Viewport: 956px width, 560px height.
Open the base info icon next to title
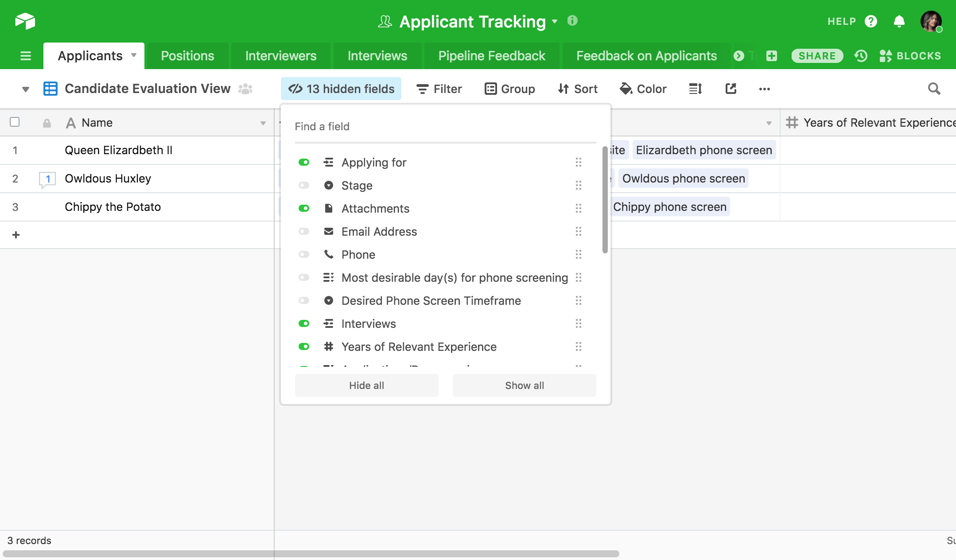point(572,20)
